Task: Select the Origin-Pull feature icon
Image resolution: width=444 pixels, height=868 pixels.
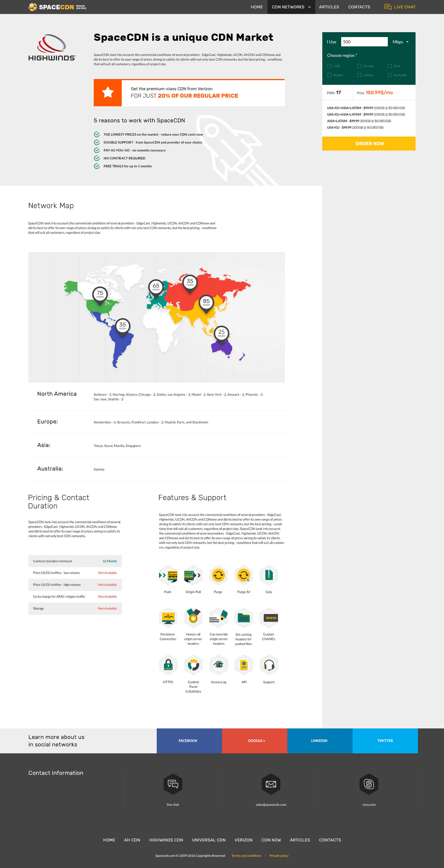Action: 193,575
